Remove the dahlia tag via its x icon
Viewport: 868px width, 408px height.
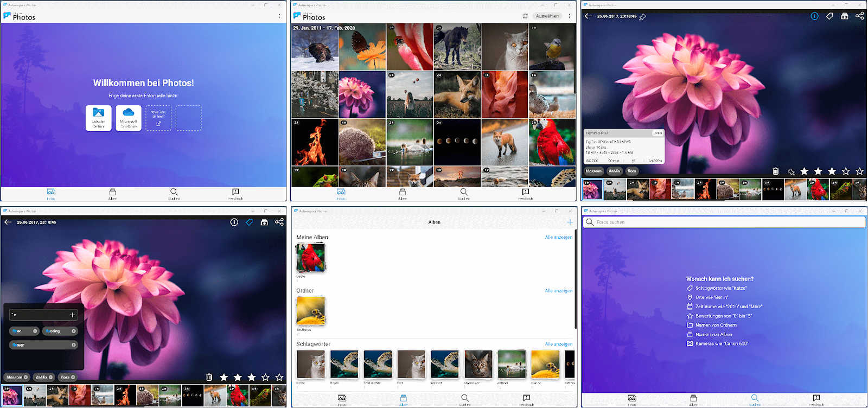(x=51, y=377)
